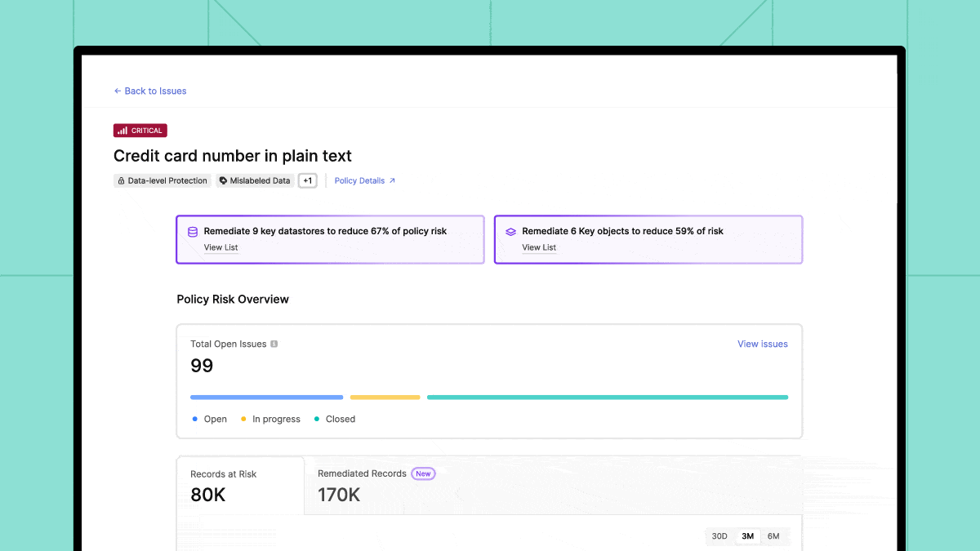Click the 99 total open issues value

pyautogui.click(x=202, y=366)
